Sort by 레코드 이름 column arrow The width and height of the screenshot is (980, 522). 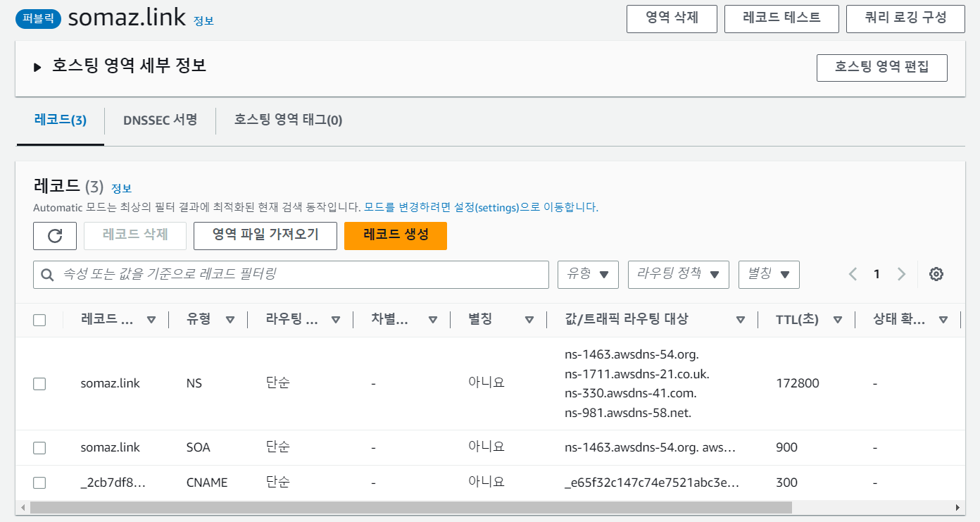point(151,320)
